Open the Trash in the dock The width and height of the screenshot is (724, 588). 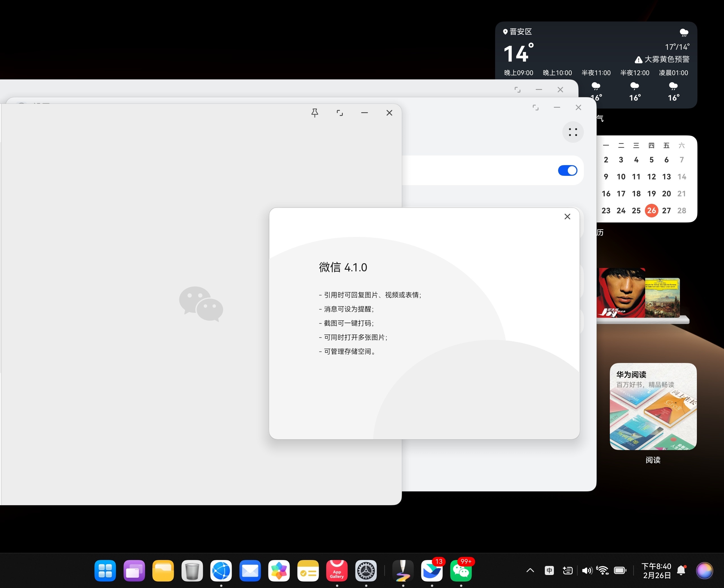[x=192, y=571]
